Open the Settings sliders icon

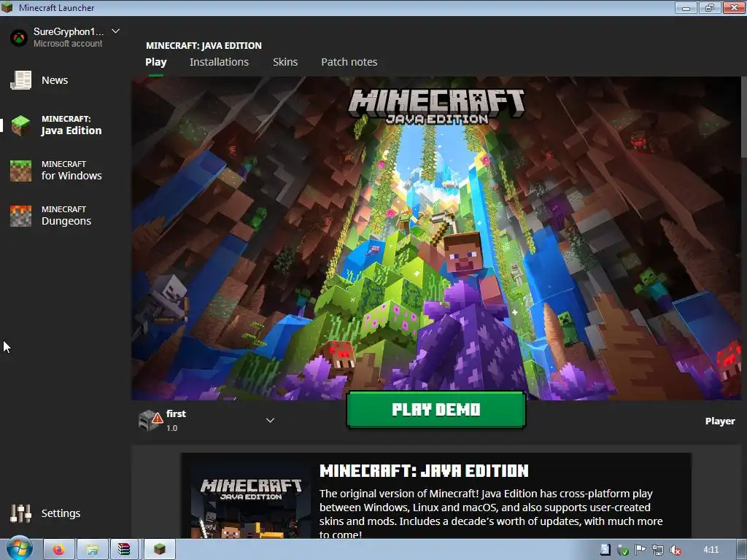click(x=21, y=513)
